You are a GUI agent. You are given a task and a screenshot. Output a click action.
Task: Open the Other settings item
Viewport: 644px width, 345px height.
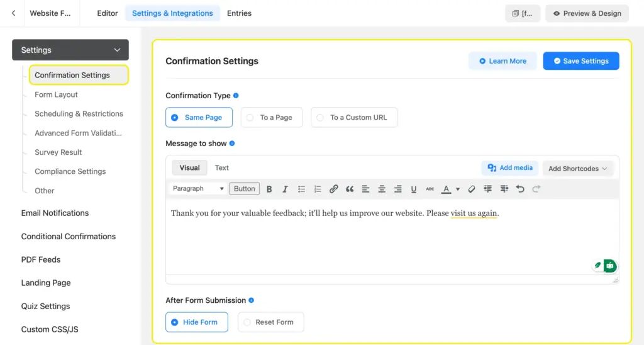[x=45, y=191]
